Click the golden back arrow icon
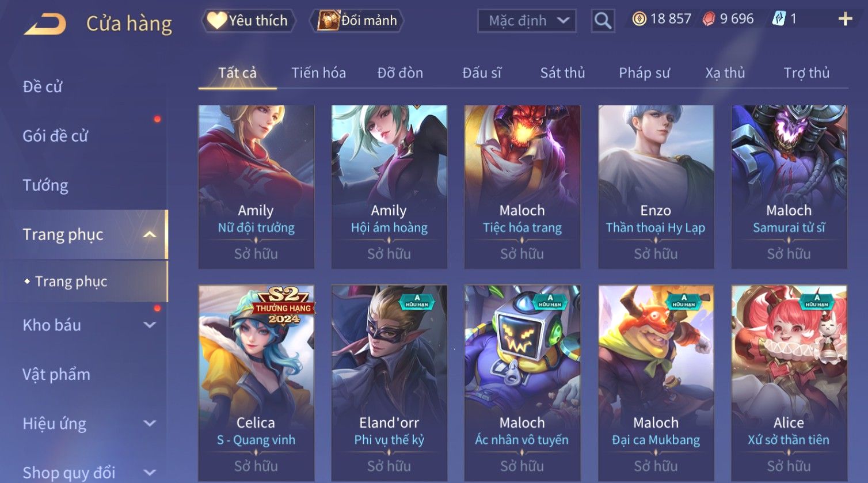This screenshot has height=483, width=868. [x=45, y=24]
